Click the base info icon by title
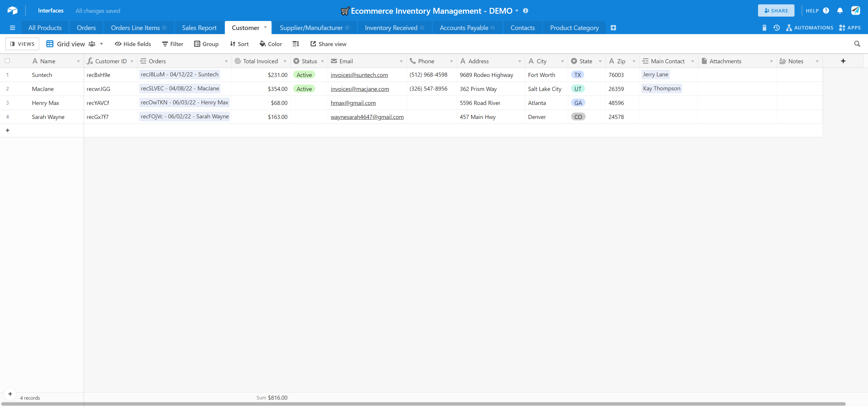The width and height of the screenshot is (868, 407). 526,11
